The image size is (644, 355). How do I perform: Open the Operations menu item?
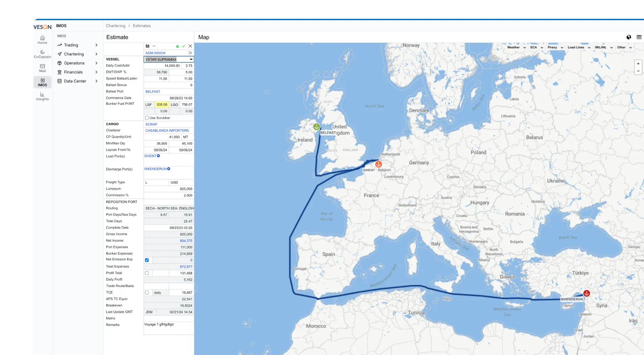point(74,63)
